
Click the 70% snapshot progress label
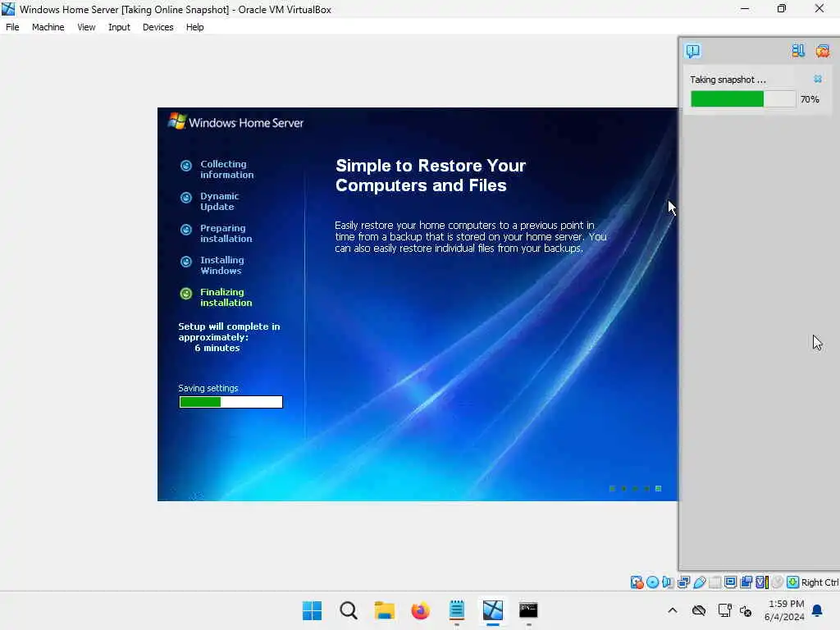pyautogui.click(x=810, y=99)
